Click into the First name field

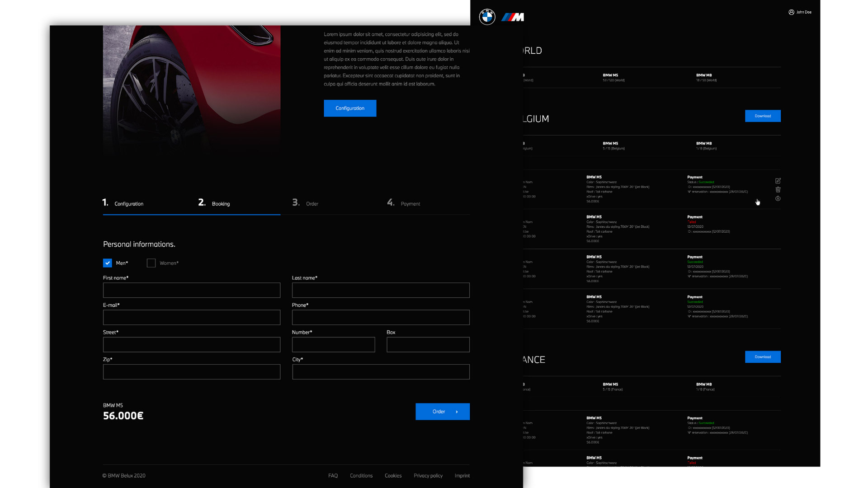192,290
